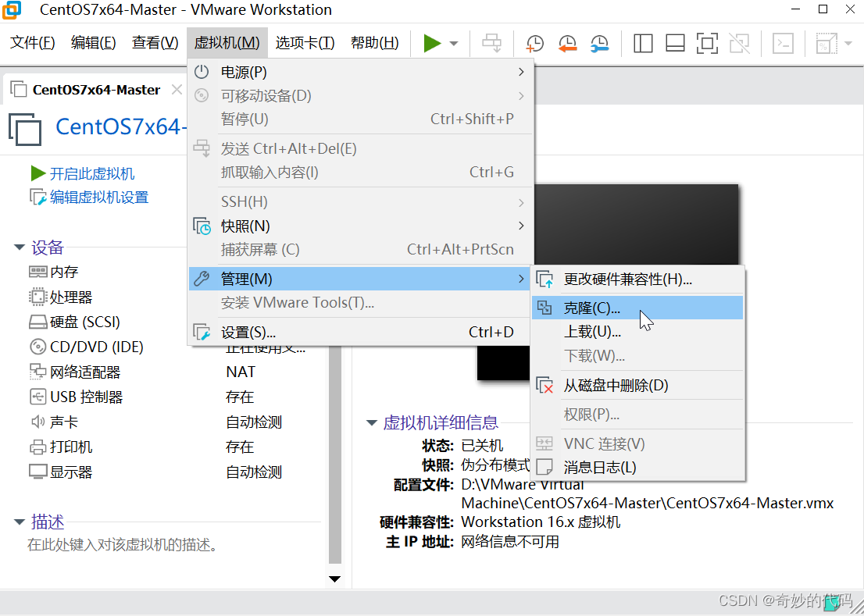Click the full screen mode icon
Viewport: 864px width, 616px height.
pos(707,43)
